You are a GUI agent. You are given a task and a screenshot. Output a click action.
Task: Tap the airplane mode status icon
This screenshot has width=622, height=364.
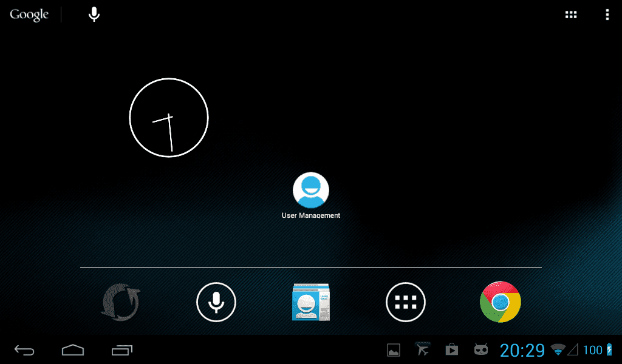click(423, 349)
